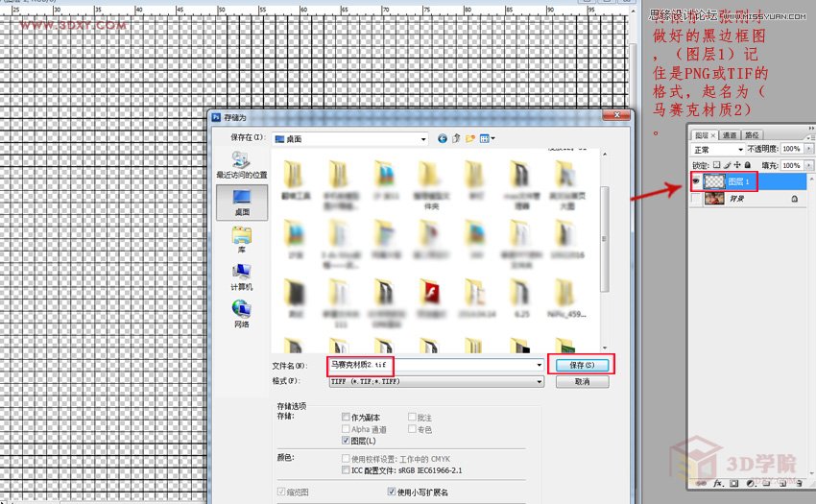Select the NiPic_459... folder
816x504 pixels.
[566, 299]
